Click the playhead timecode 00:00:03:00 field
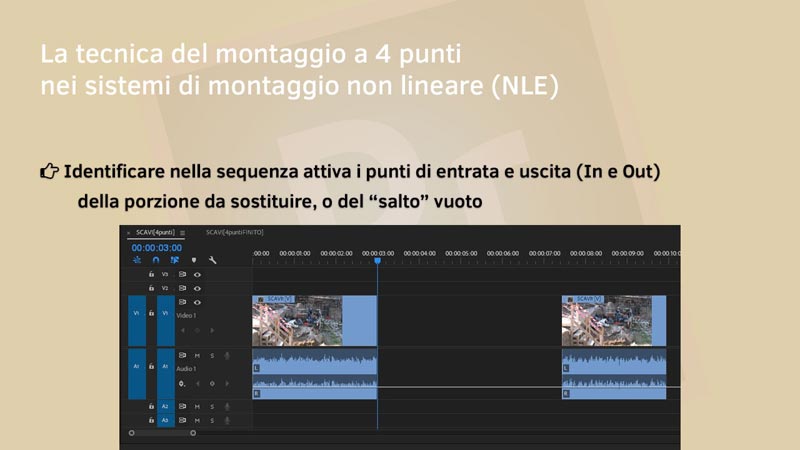The image size is (800, 450). point(157,248)
